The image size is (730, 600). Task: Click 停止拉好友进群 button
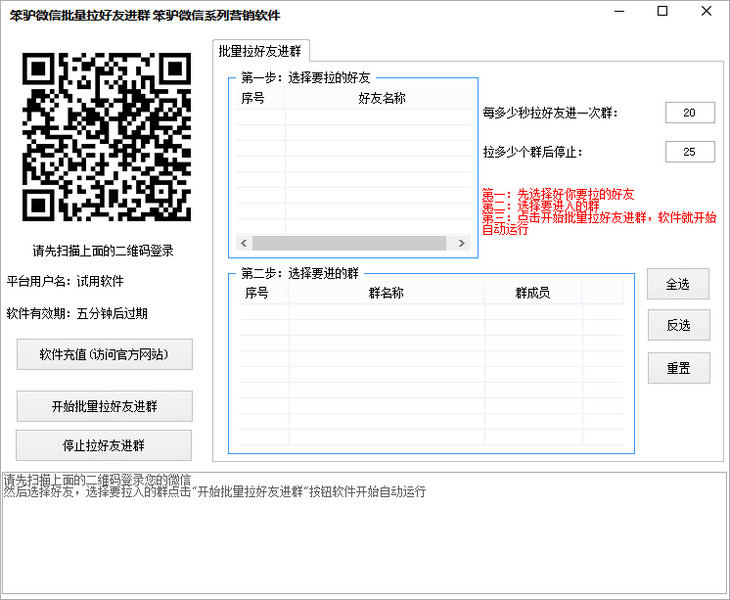[x=103, y=445]
